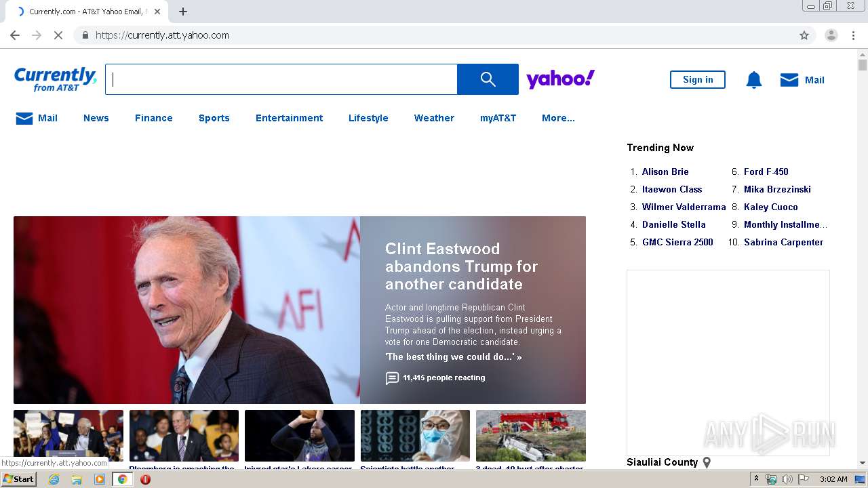The height and width of the screenshot is (488, 868).
Task: Click volume icon in system tray
Action: click(x=787, y=479)
